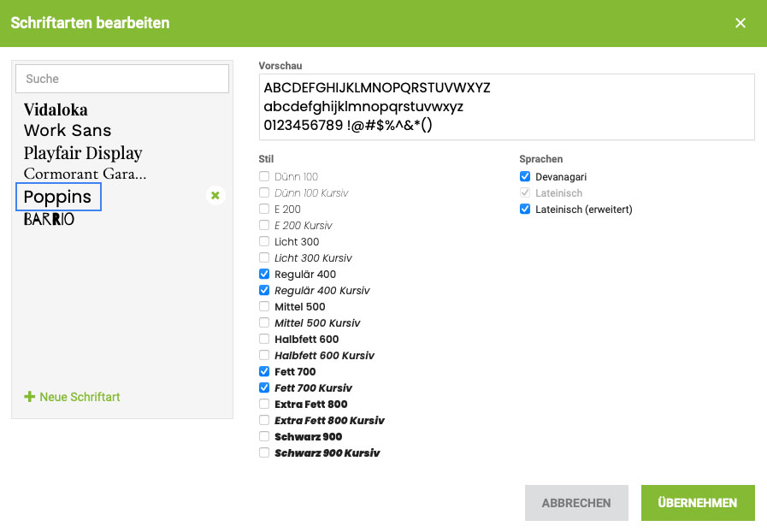Disable the Devanagari language checkbox
The width and height of the screenshot is (767, 532).
pos(525,176)
